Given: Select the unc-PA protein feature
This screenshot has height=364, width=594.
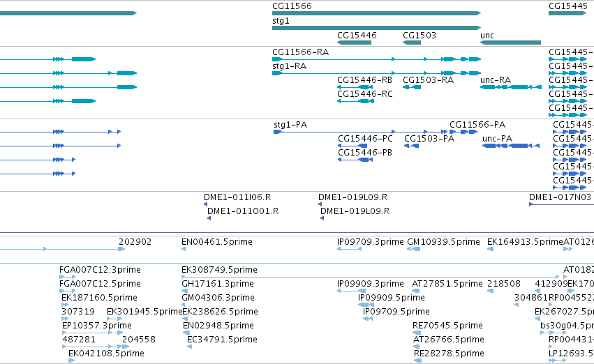Looking at the screenshot, I should point(511,146).
